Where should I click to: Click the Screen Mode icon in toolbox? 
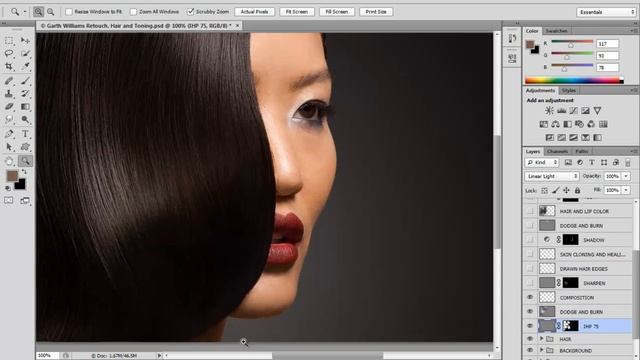25,200
